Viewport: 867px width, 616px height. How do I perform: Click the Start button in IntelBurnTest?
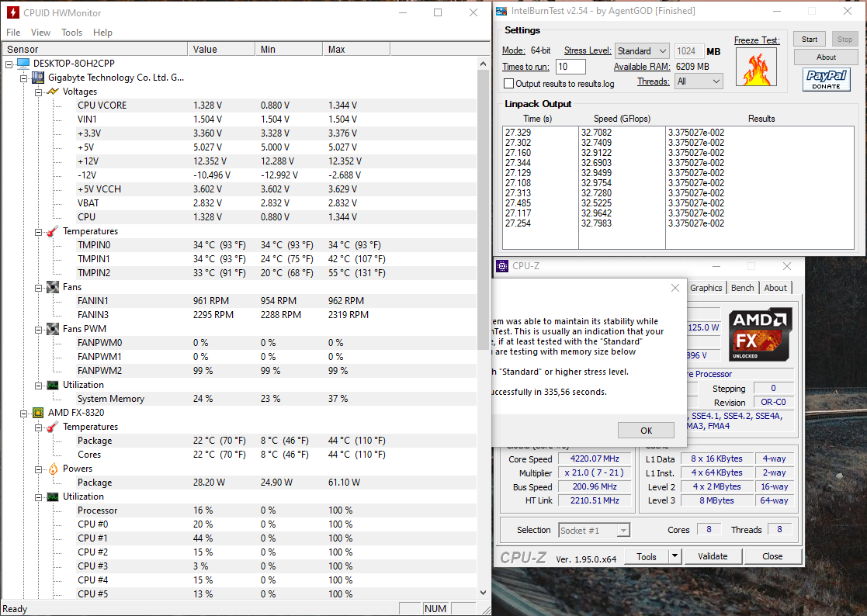coord(810,40)
